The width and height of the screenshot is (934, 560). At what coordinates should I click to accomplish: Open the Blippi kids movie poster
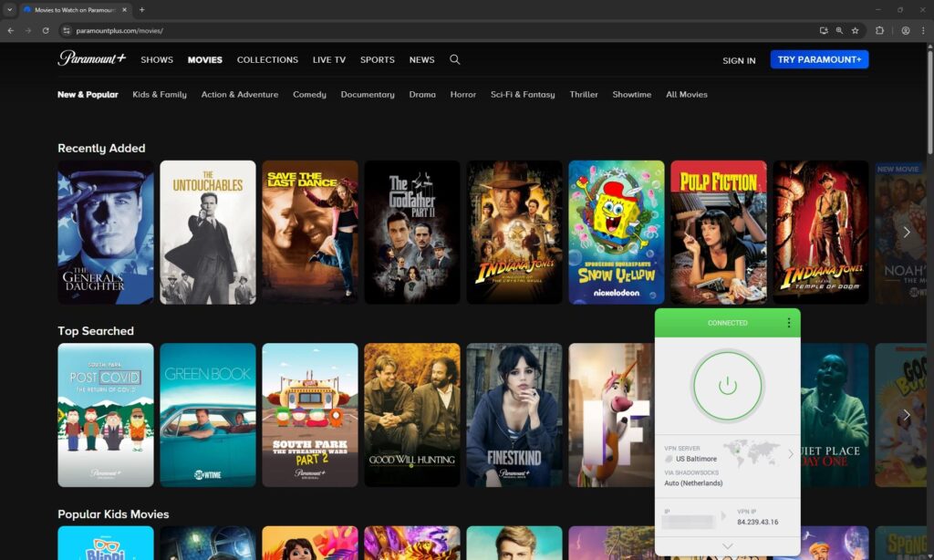point(106,543)
